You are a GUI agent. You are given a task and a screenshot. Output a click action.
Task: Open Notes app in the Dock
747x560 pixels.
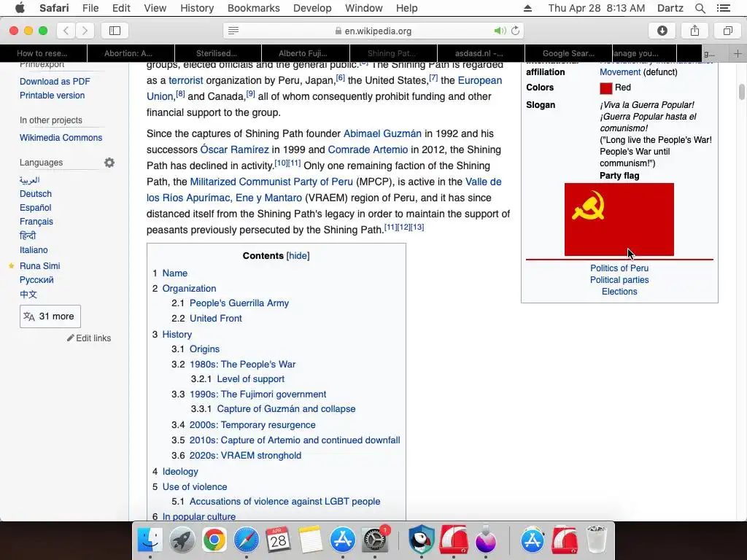pyautogui.click(x=311, y=540)
